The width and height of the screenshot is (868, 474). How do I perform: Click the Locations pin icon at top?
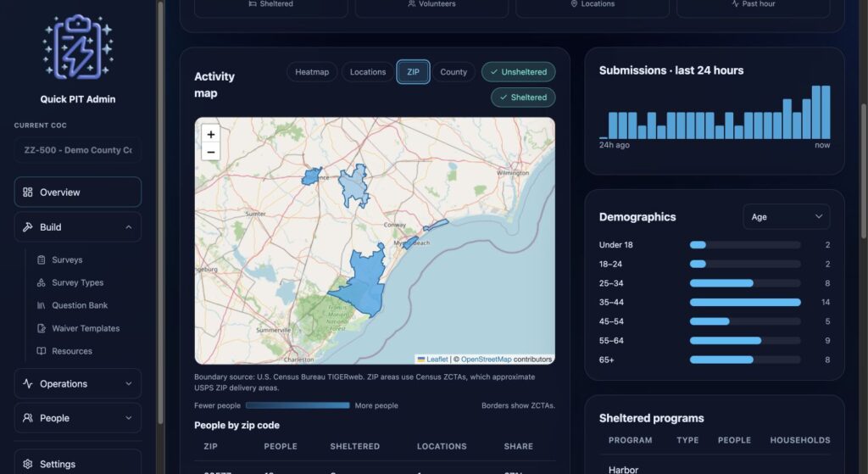(x=574, y=4)
